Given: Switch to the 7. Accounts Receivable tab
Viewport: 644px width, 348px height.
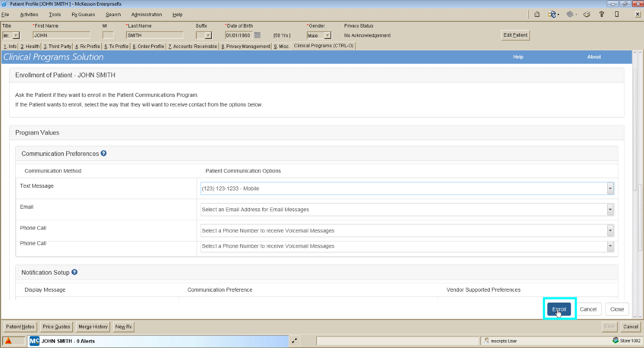Looking at the screenshot, I should point(193,46).
